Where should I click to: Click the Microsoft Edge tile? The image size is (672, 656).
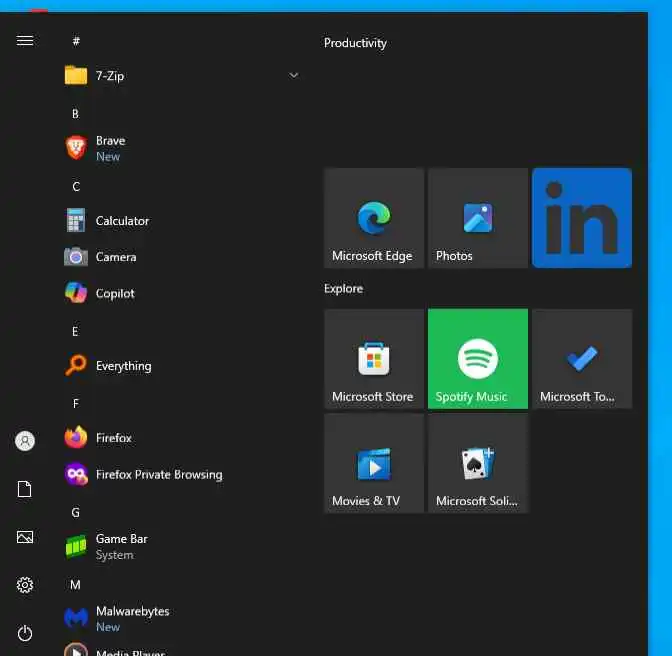pos(374,218)
